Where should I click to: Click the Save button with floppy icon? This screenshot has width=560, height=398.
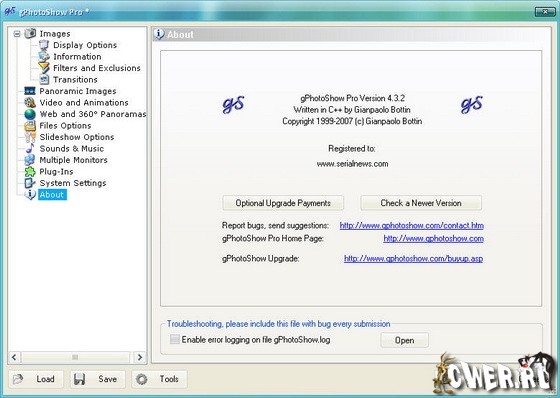click(x=98, y=379)
